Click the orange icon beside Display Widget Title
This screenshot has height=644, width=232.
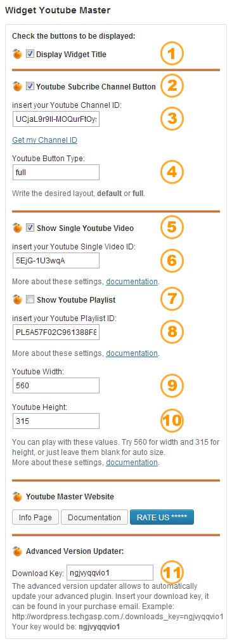click(17, 54)
